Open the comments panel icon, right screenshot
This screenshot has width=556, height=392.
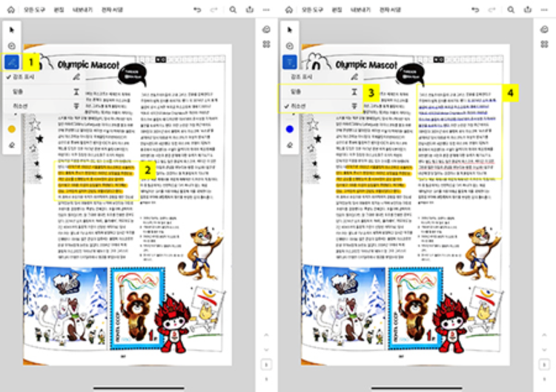[544, 30]
